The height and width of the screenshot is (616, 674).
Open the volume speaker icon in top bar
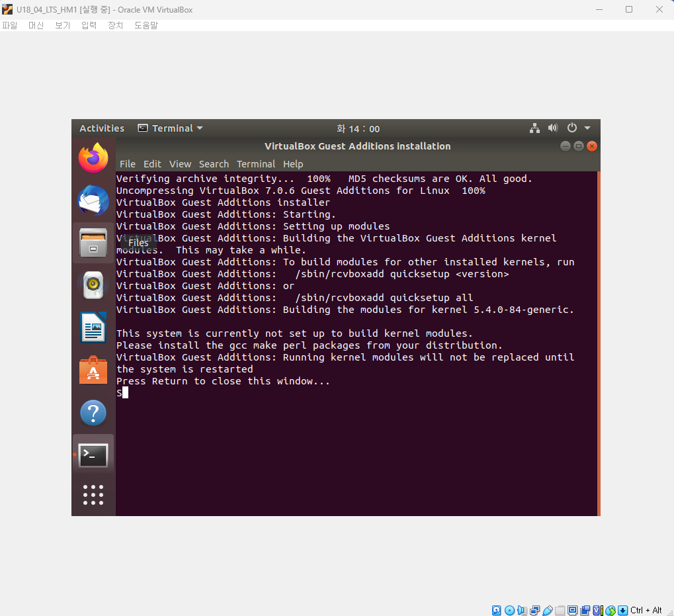click(553, 128)
